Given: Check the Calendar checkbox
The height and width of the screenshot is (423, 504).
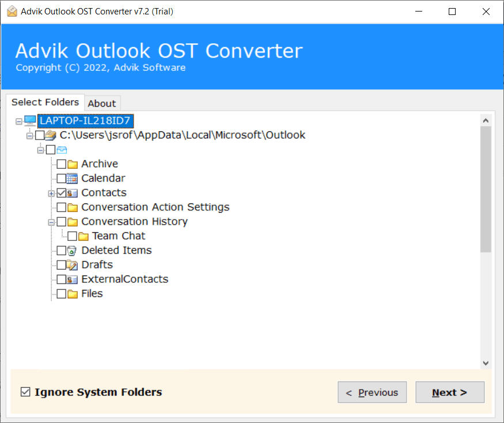Looking at the screenshot, I should pos(62,179).
